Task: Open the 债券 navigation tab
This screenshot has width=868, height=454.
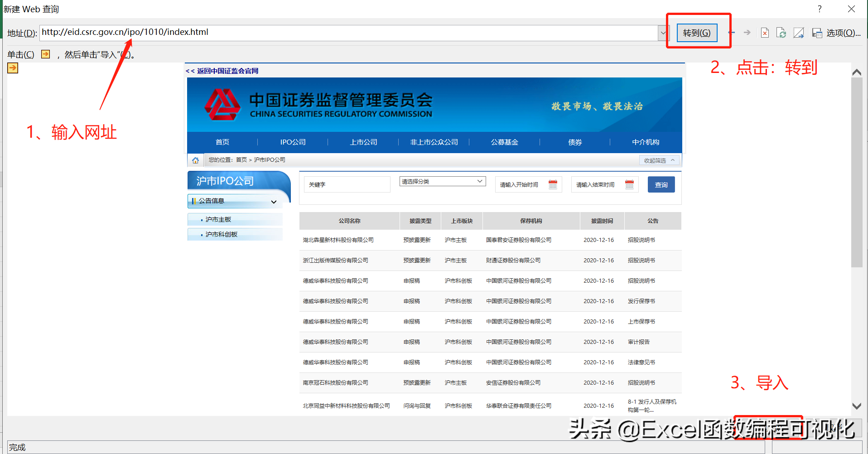Action: click(575, 142)
